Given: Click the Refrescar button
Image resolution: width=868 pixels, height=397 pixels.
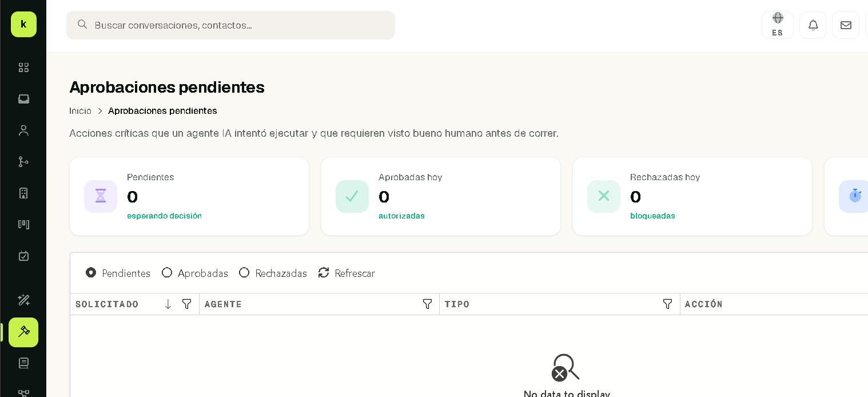Looking at the screenshot, I should click(347, 273).
